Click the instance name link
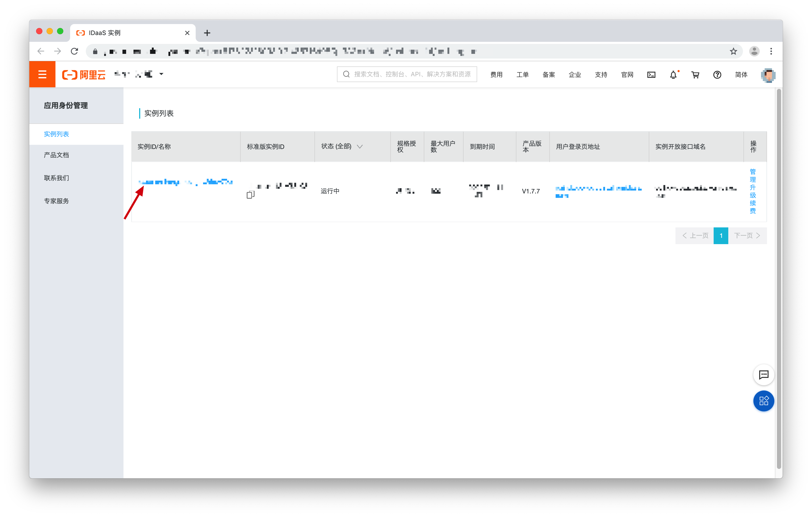 tap(185, 182)
